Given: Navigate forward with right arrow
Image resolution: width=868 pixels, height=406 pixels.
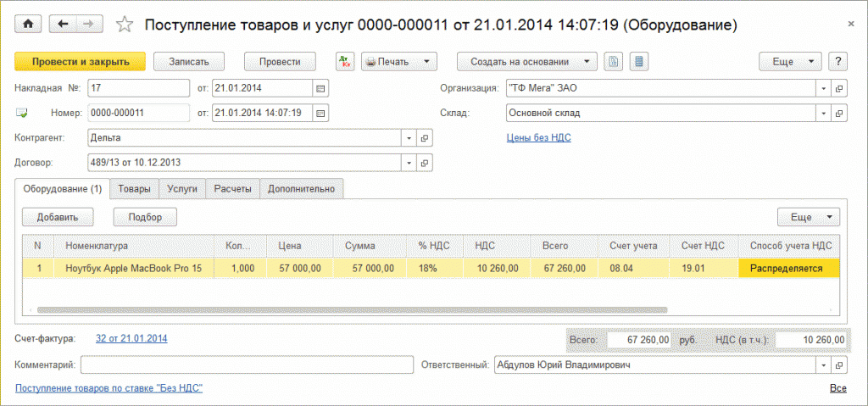Looking at the screenshot, I should point(87,24).
